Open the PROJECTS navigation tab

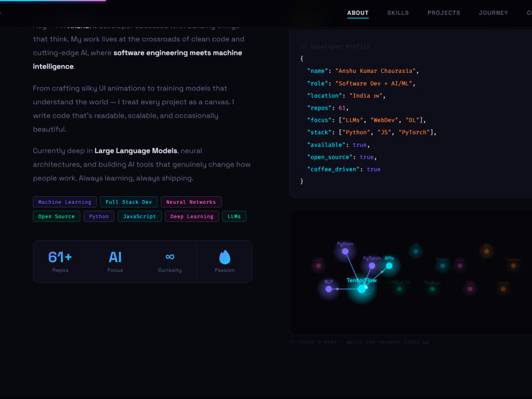click(x=444, y=13)
